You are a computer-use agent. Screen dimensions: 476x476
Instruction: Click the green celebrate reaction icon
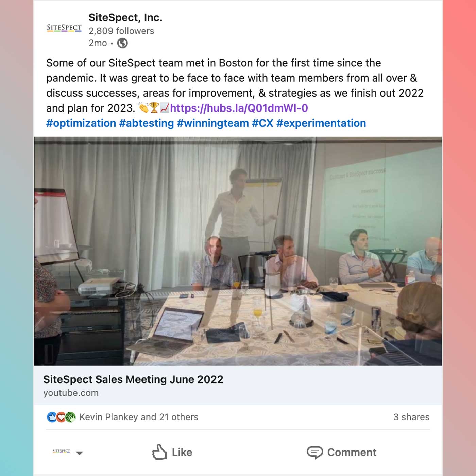[x=70, y=417]
